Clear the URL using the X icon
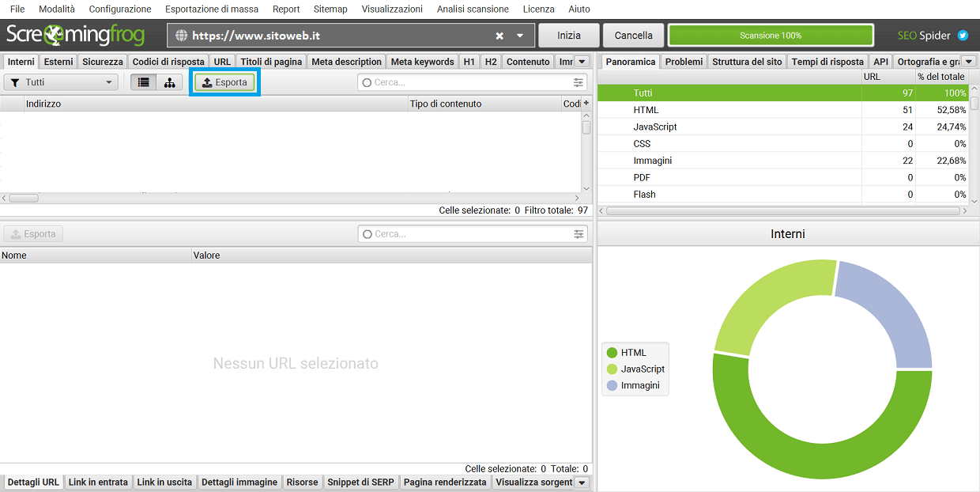 499,35
